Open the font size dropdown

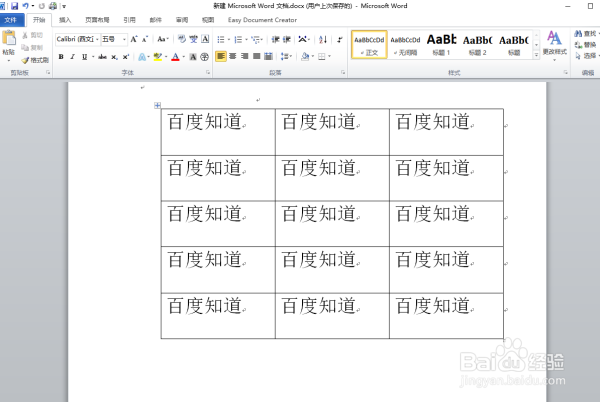click(124, 39)
